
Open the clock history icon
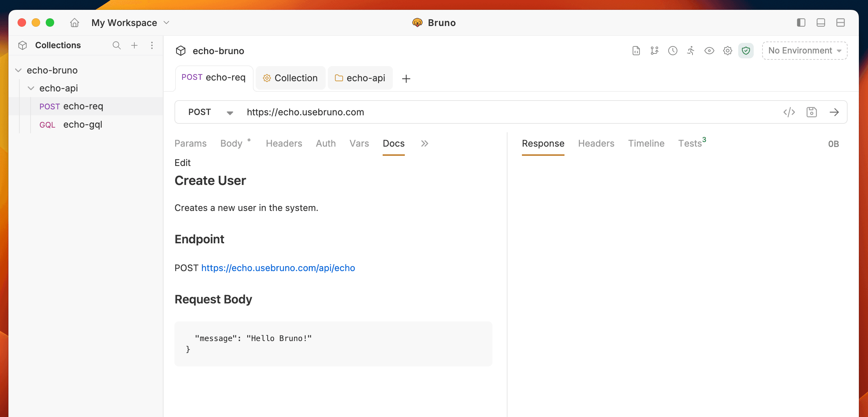[672, 51]
